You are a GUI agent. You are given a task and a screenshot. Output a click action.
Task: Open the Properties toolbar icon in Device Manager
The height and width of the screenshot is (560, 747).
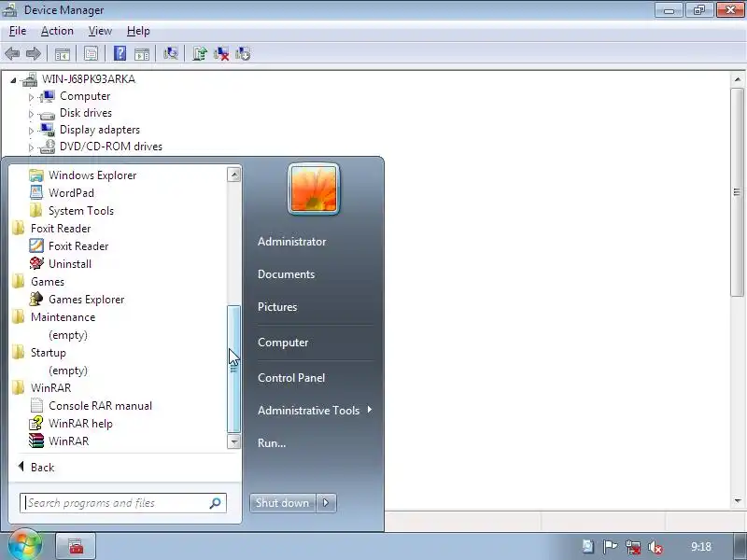click(x=91, y=53)
